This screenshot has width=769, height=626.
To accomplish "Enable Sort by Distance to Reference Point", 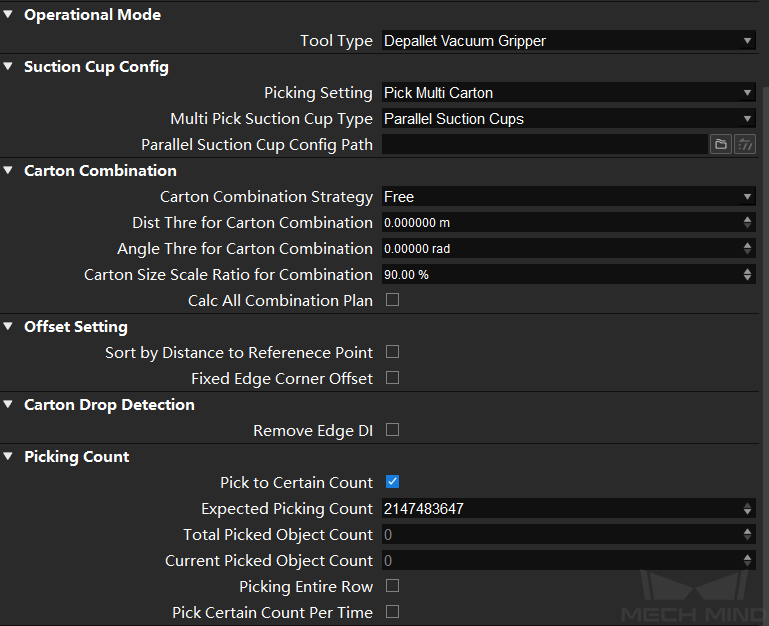I will click(x=392, y=352).
